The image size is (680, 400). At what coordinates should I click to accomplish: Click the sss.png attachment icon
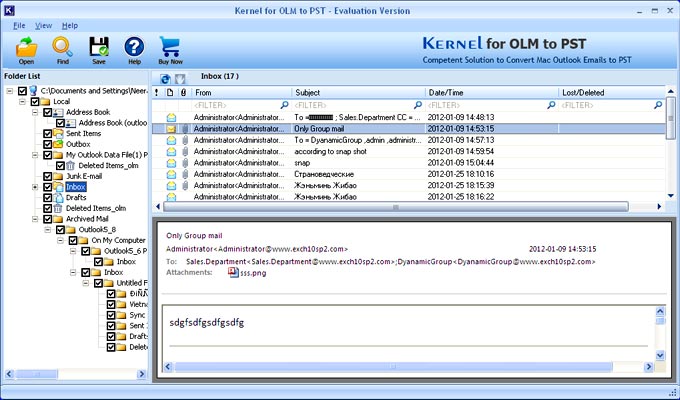click(233, 272)
